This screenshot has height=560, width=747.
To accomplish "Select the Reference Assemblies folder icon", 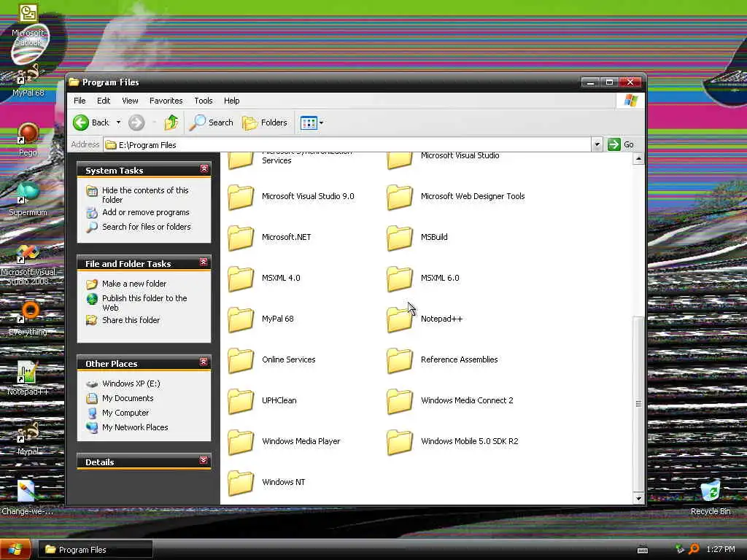I will pyautogui.click(x=400, y=360).
